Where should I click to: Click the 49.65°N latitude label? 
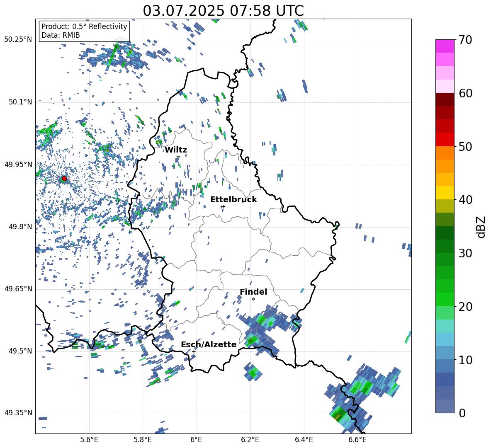[x=18, y=289]
